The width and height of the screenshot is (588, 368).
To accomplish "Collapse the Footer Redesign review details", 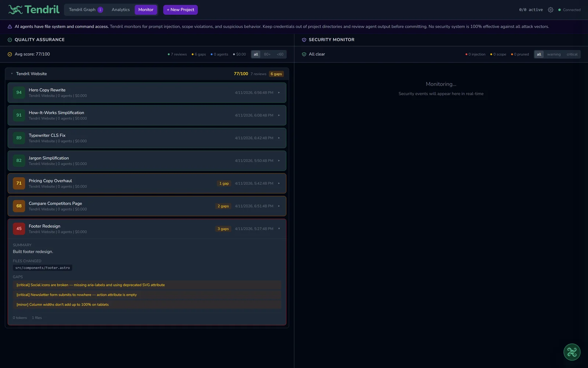I will 279,229.
